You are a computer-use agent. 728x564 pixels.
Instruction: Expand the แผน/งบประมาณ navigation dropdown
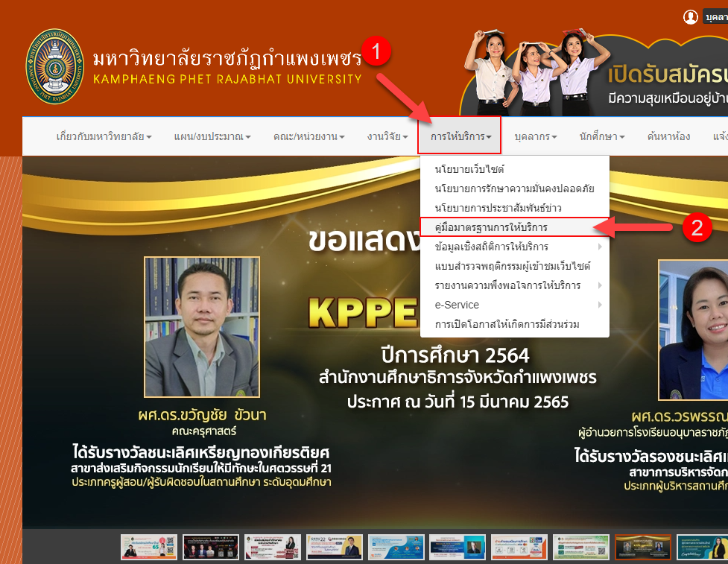pyautogui.click(x=212, y=136)
